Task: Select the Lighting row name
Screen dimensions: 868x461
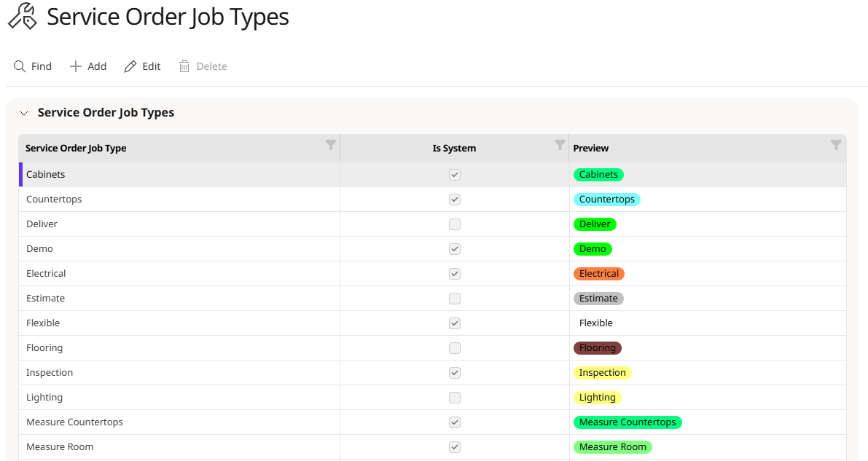Action: point(44,398)
